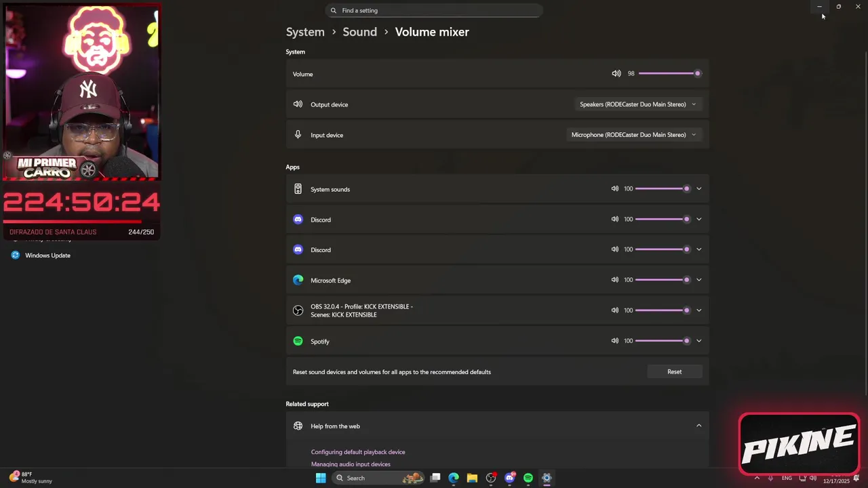
Task: Click the OBS app icon in mixer
Action: pos(298,310)
